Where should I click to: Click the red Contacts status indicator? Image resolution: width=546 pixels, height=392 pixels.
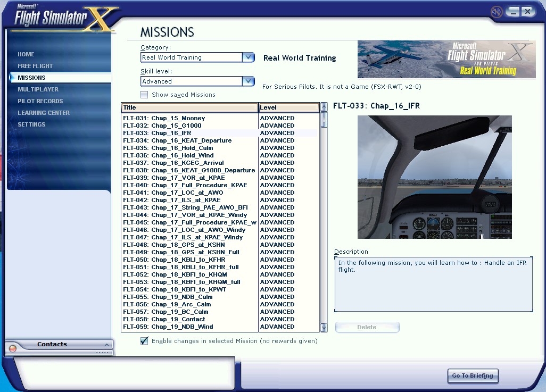[x=13, y=348]
